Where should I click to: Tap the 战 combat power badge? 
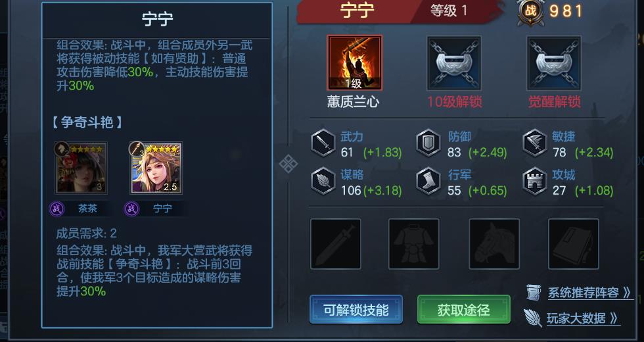point(530,12)
